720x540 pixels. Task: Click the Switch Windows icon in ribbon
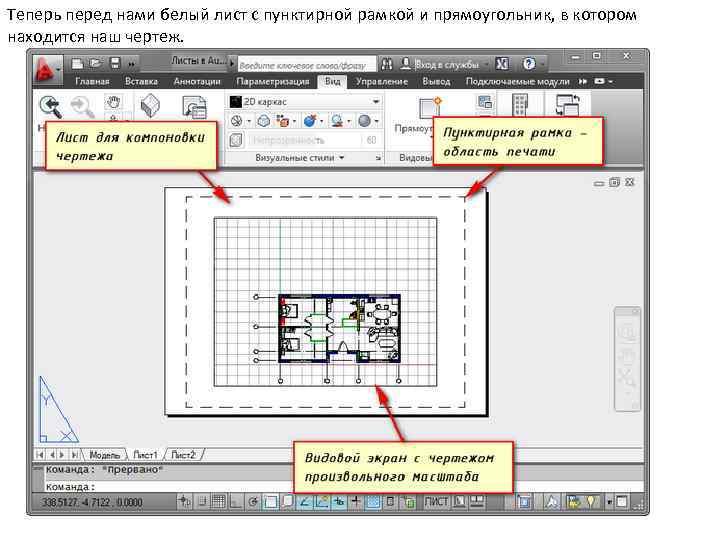pyautogui.click(x=568, y=105)
